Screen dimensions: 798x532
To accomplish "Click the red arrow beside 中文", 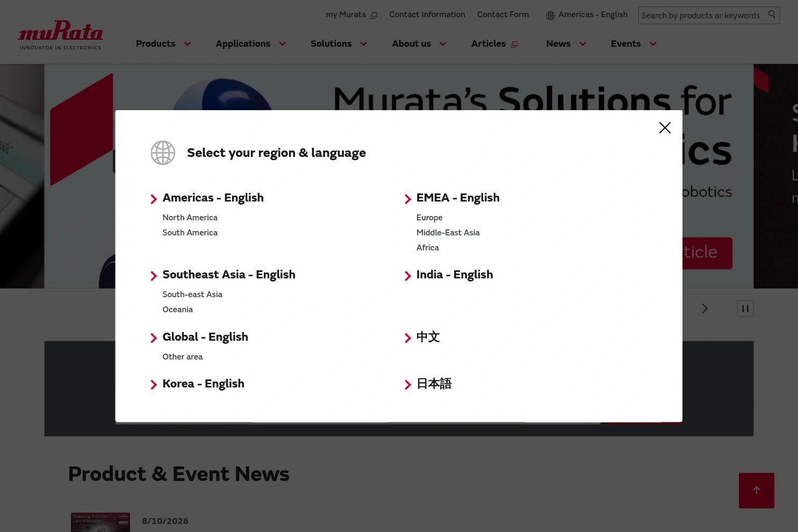I will click(x=408, y=338).
